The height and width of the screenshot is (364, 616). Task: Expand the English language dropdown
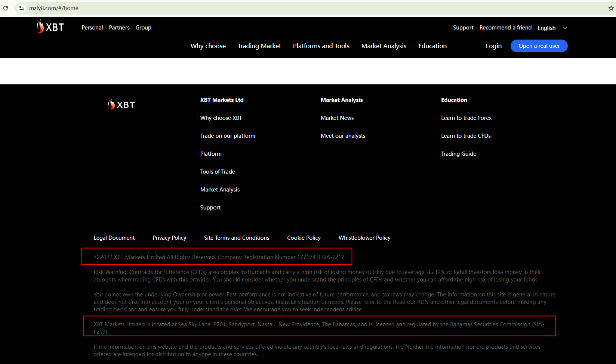[552, 28]
